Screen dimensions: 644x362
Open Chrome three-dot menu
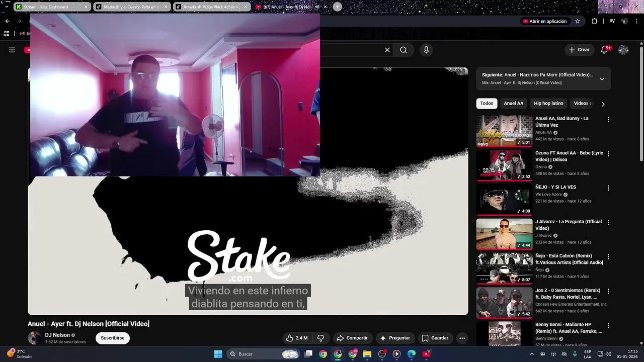click(636, 21)
